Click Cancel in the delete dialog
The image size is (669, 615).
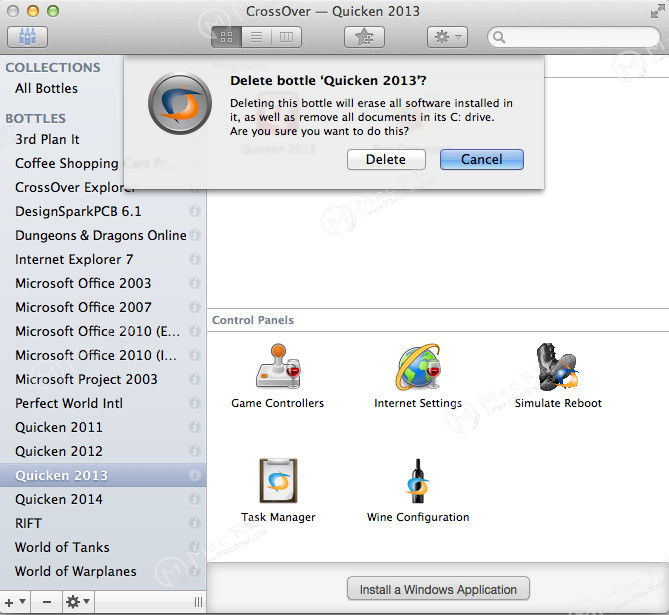(x=482, y=160)
